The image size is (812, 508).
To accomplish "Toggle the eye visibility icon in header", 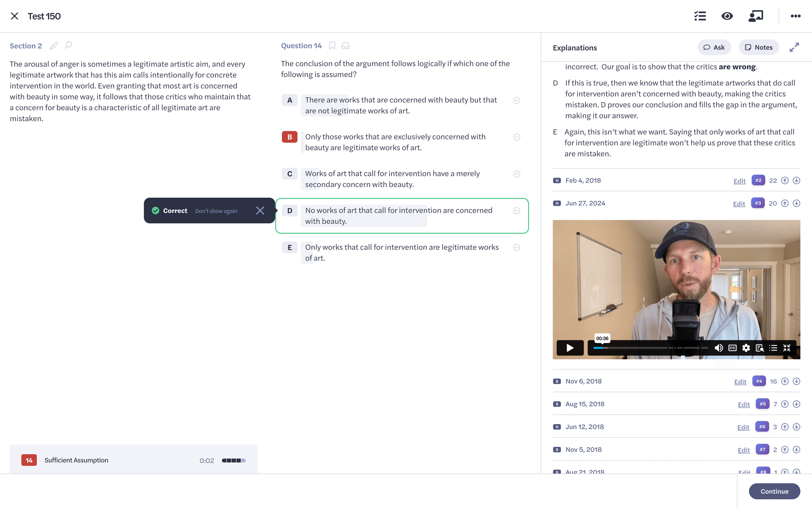I will [x=727, y=16].
